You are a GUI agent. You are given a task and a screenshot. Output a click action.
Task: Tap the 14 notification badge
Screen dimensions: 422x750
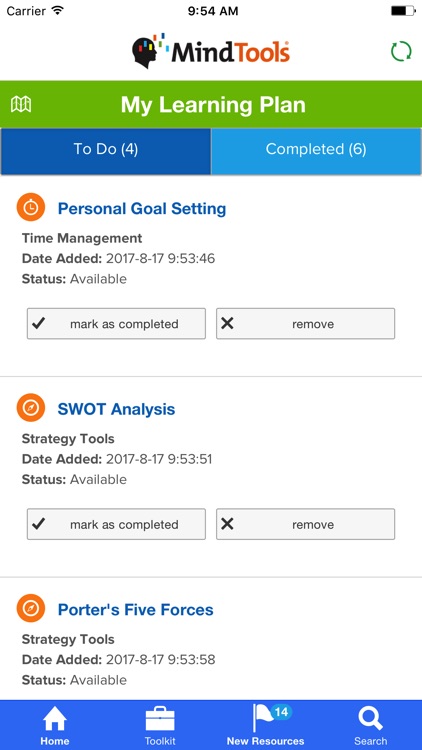281,712
